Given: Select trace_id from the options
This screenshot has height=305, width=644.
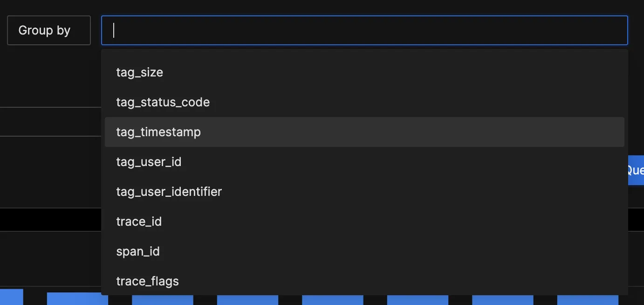Looking at the screenshot, I should click(364, 222).
